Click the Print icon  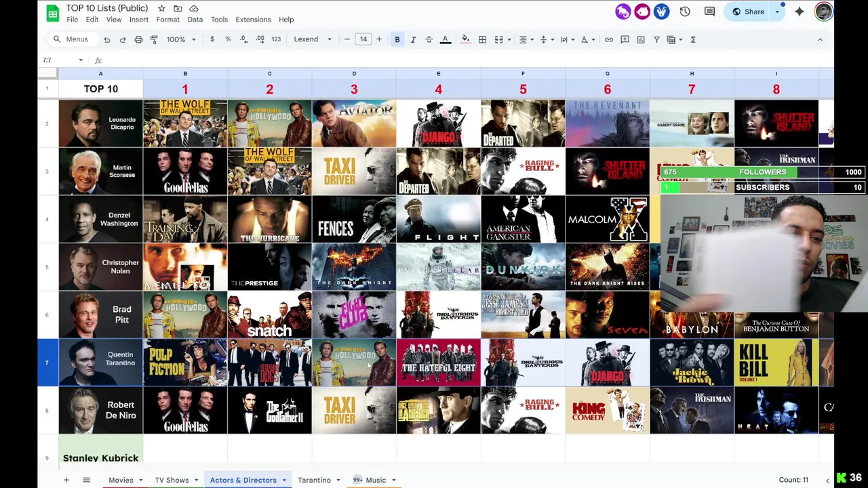[x=138, y=39]
